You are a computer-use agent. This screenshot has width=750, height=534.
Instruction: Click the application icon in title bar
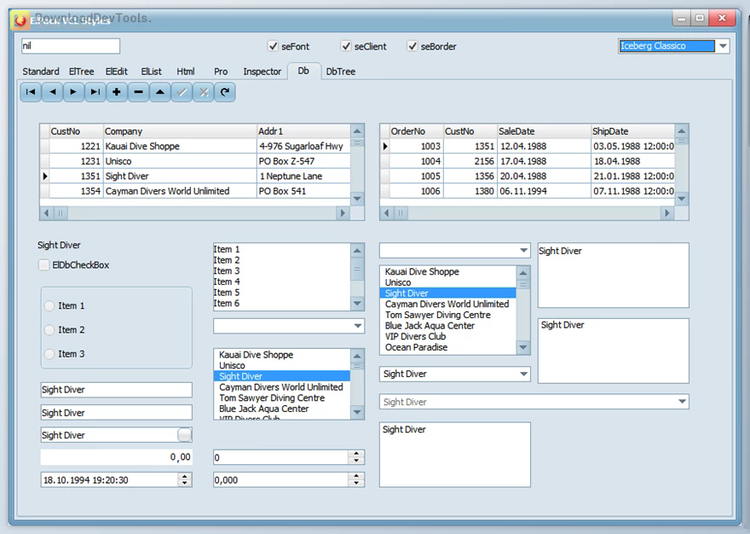[x=21, y=20]
